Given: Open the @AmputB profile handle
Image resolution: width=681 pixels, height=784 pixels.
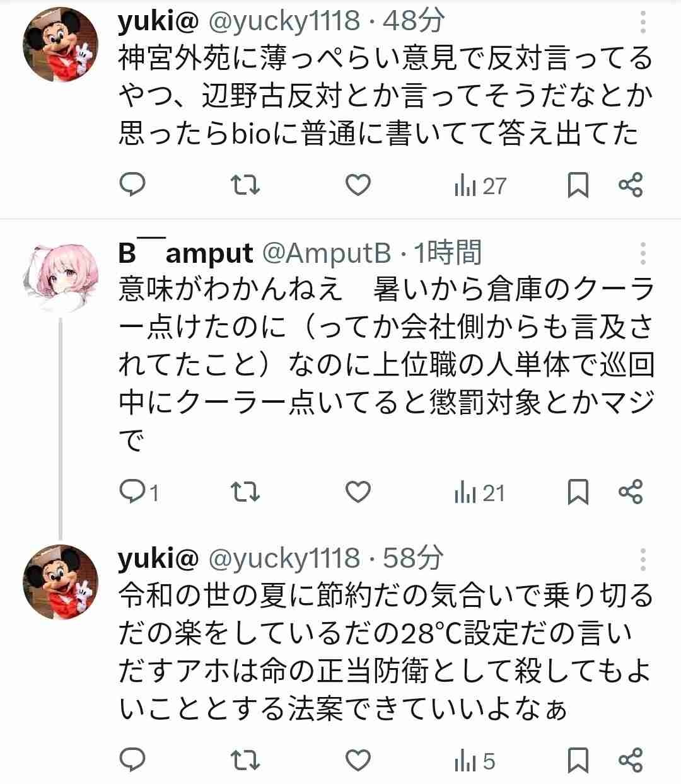Looking at the screenshot, I should (x=325, y=253).
